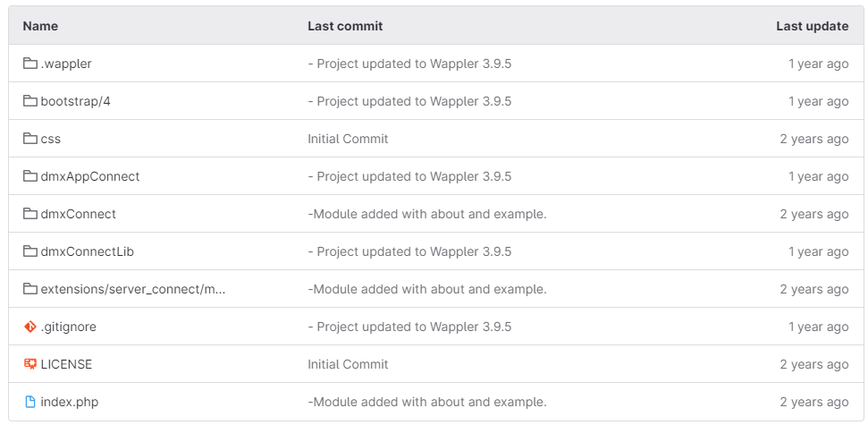View the .gitignore file
Viewport: 868px width, 425px height.
click(x=68, y=327)
